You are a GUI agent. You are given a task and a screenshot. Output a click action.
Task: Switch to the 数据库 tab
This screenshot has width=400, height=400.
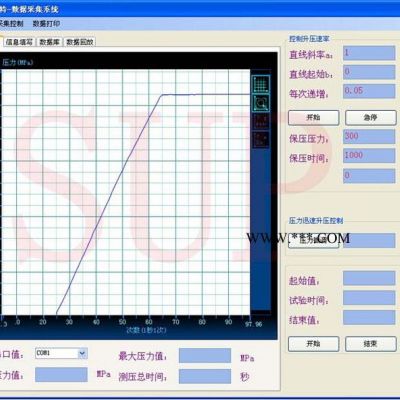[49, 42]
